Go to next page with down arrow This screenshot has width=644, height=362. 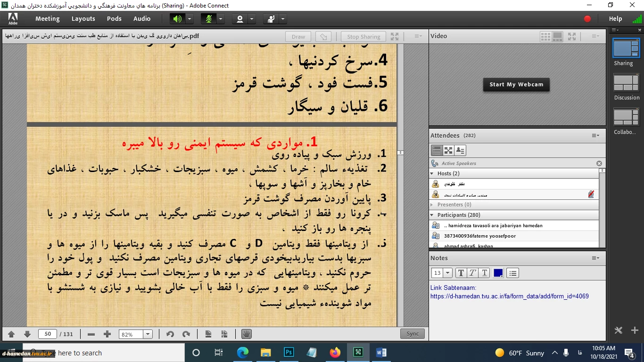(27, 334)
